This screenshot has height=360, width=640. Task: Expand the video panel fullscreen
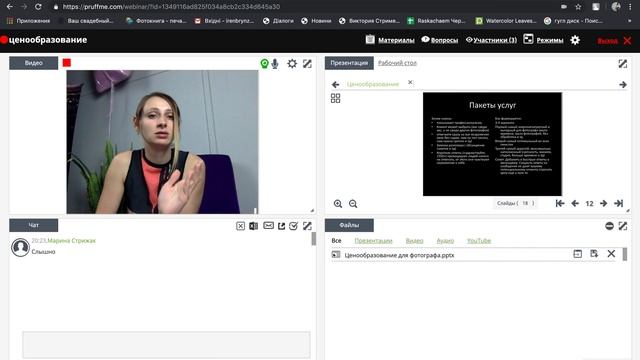pyautogui.click(x=307, y=64)
